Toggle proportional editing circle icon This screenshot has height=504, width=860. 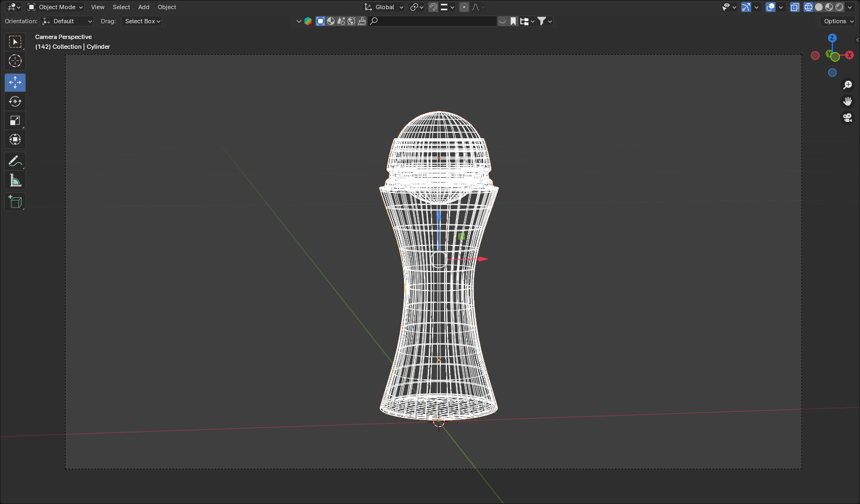(x=464, y=7)
